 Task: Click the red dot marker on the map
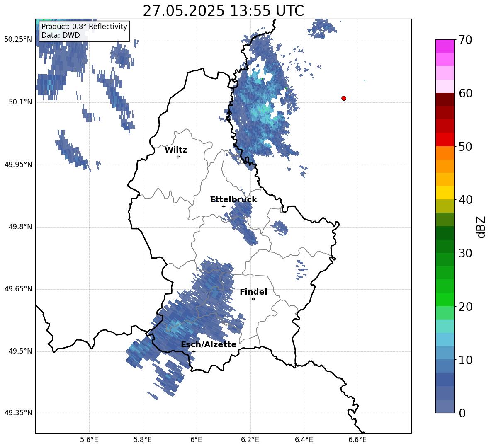coord(344,98)
